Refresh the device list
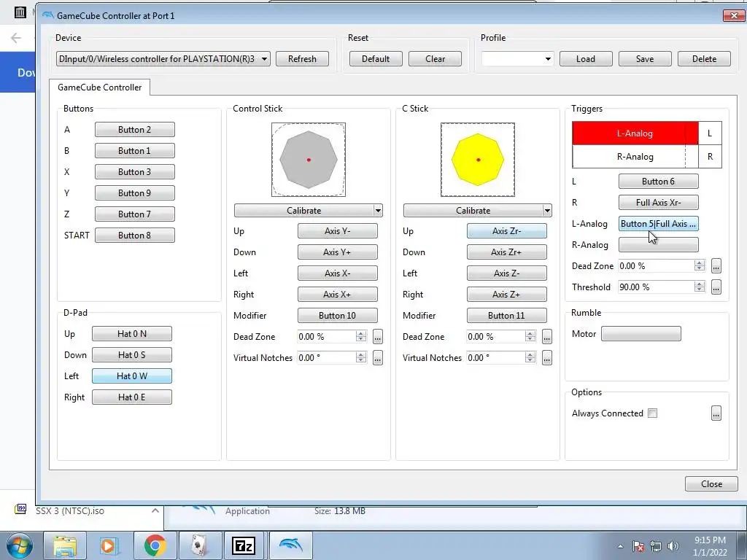The height and width of the screenshot is (560, 747). (302, 58)
